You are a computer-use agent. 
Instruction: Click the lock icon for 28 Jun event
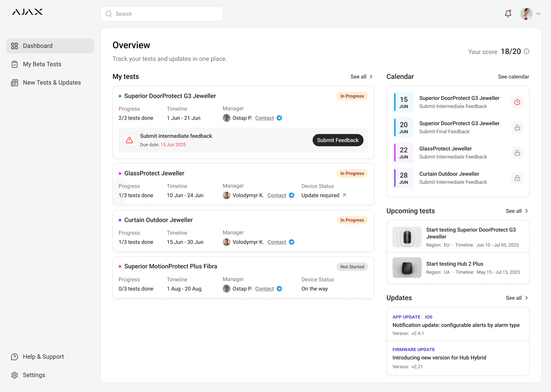pos(517,178)
